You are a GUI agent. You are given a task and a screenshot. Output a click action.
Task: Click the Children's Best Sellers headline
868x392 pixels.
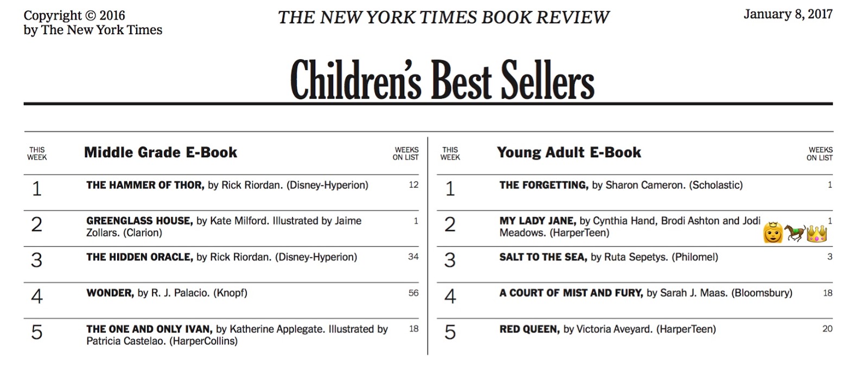(x=442, y=80)
